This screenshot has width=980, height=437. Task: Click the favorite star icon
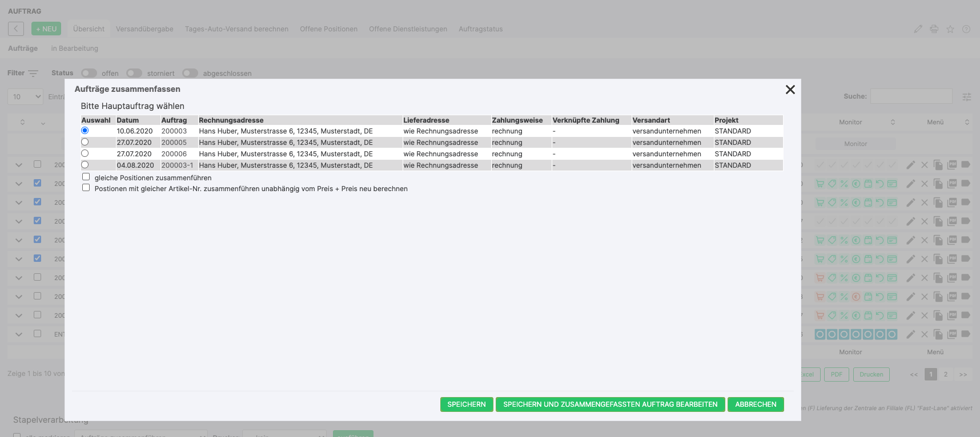pyautogui.click(x=950, y=29)
